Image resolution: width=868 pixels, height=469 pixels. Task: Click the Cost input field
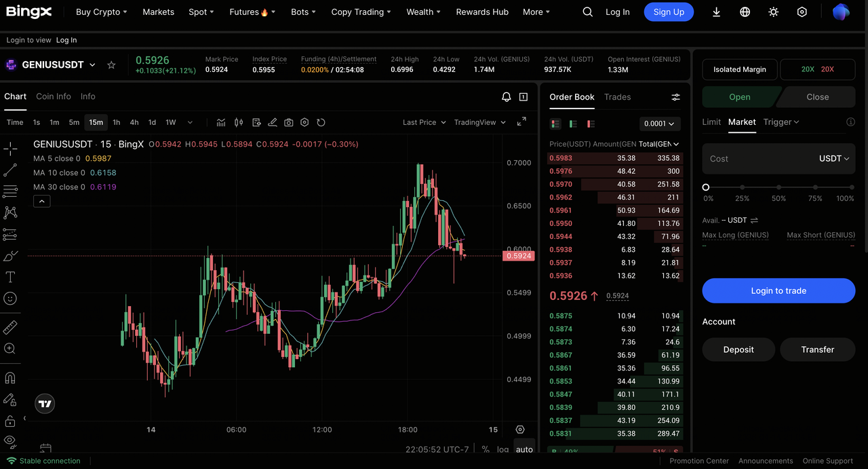(x=756, y=158)
